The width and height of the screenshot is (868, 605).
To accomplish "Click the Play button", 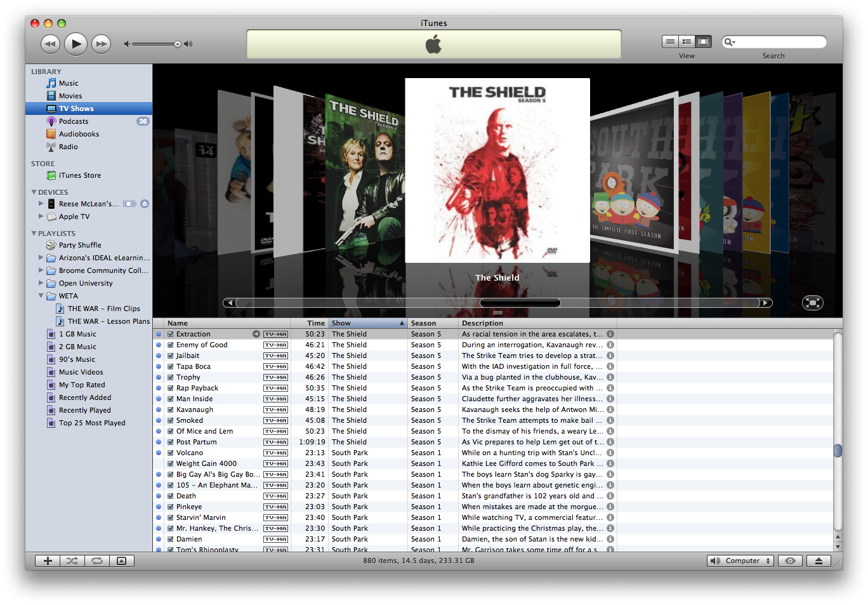I will [76, 44].
